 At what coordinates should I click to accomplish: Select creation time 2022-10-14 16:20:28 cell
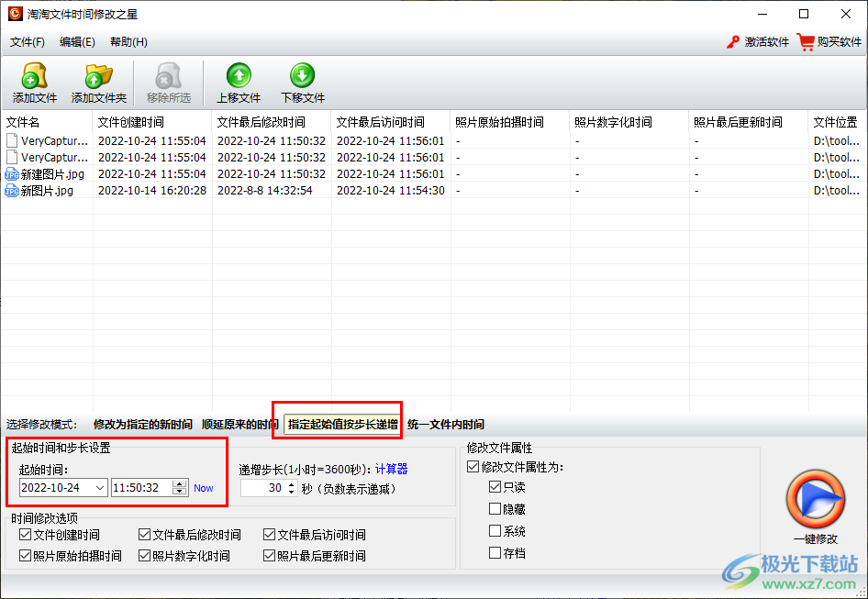pos(152,191)
